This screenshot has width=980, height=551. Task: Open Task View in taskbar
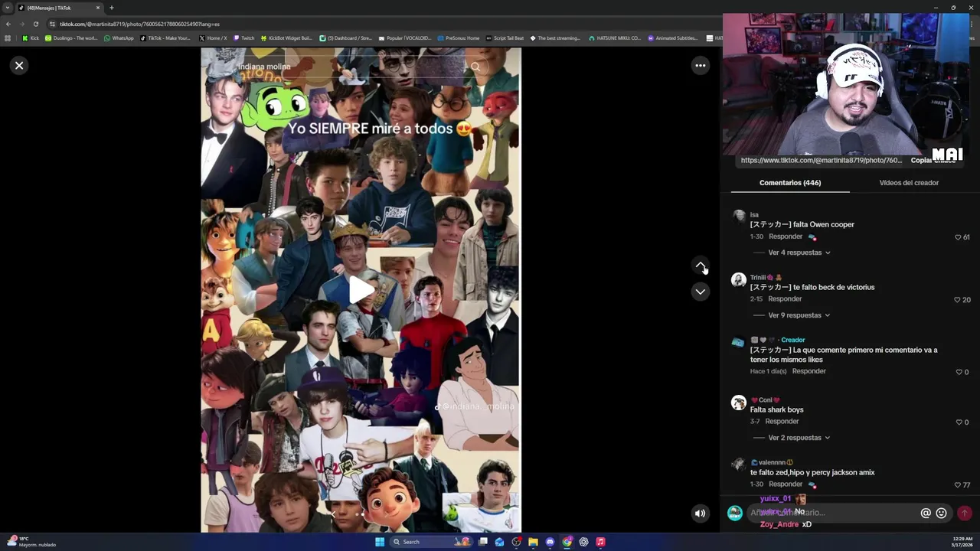(x=483, y=542)
